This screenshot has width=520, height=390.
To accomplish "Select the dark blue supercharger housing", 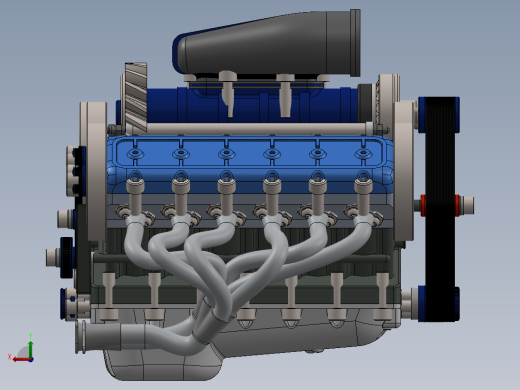I will pyautogui.click(x=253, y=105).
